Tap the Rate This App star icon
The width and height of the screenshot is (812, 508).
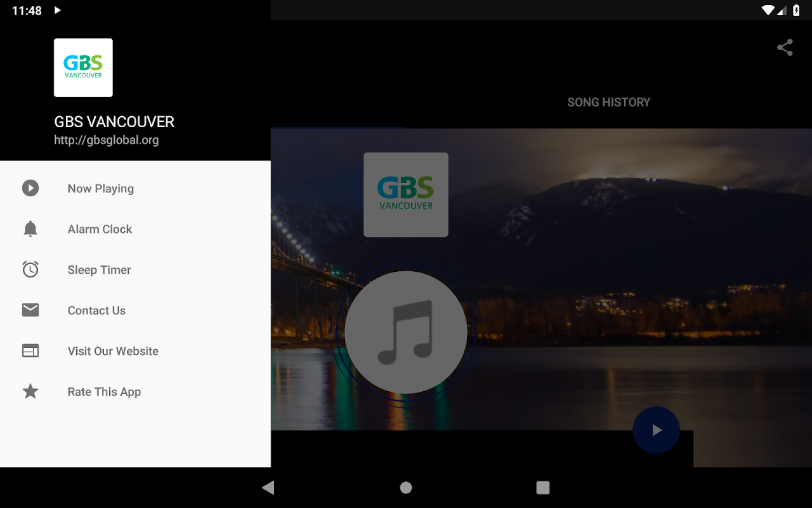pyautogui.click(x=30, y=391)
